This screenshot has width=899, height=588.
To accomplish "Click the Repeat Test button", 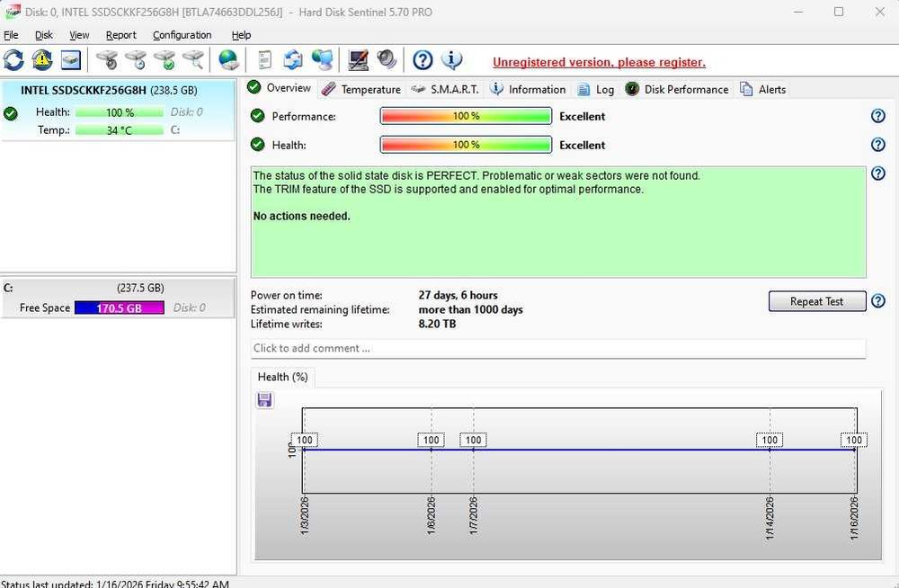I will 816,301.
